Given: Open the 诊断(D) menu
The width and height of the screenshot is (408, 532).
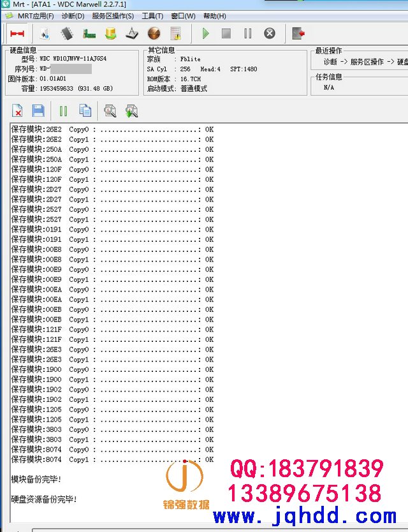Looking at the screenshot, I should tap(73, 16).
